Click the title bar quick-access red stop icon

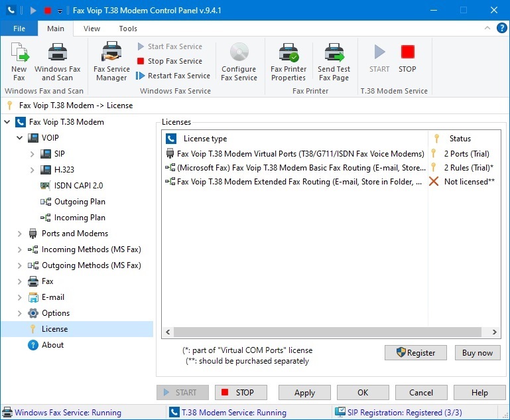coord(48,11)
